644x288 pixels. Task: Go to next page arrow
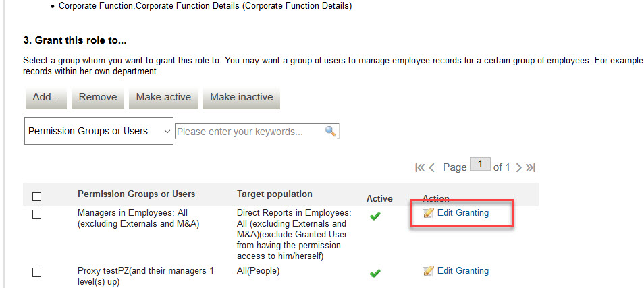pyautogui.click(x=518, y=167)
